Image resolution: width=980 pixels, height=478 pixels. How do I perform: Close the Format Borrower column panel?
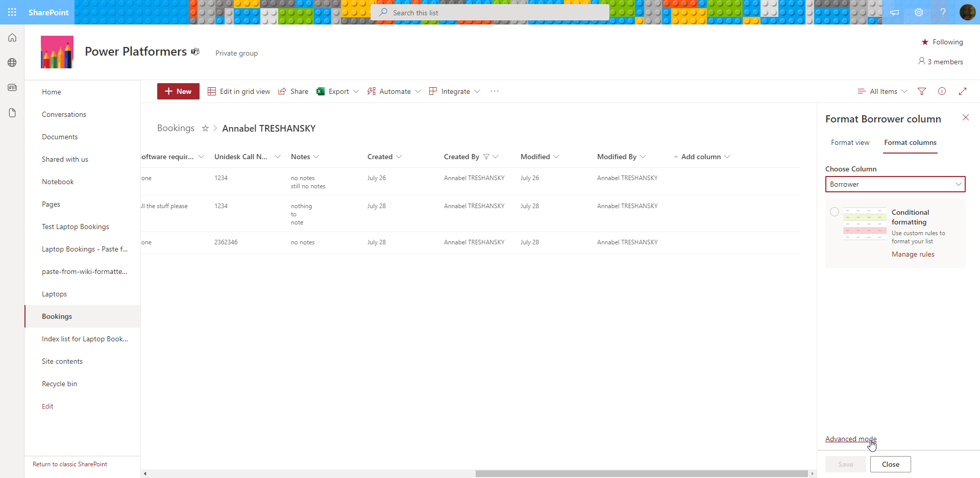pyautogui.click(x=966, y=118)
